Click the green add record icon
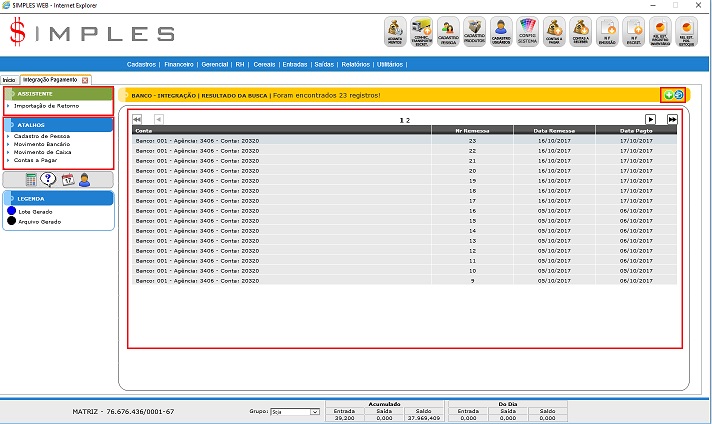Image resolution: width=712 pixels, height=424 pixels. point(669,95)
